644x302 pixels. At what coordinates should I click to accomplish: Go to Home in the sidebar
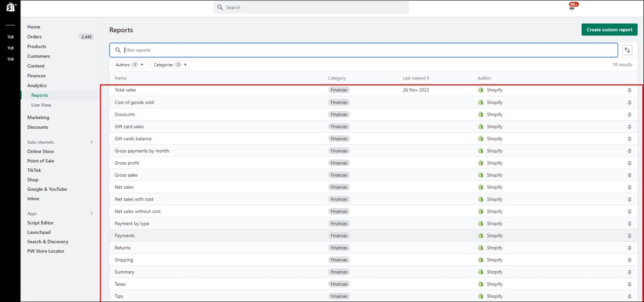pyautogui.click(x=34, y=27)
